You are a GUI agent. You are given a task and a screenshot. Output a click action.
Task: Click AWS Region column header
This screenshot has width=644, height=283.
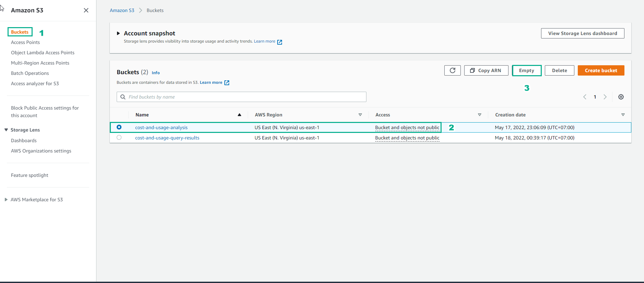pyautogui.click(x=269, y=115)
